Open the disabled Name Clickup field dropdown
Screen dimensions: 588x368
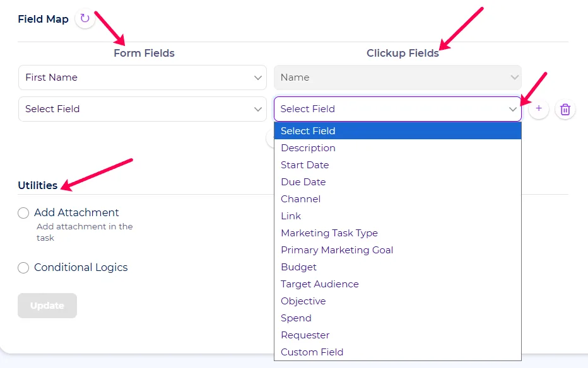coord(397,78)
